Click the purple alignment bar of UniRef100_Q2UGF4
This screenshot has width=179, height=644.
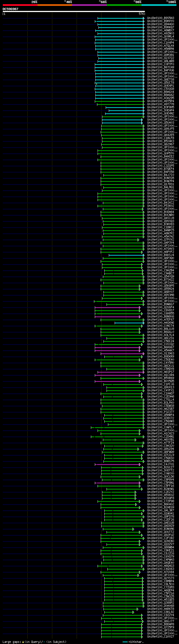117,307
